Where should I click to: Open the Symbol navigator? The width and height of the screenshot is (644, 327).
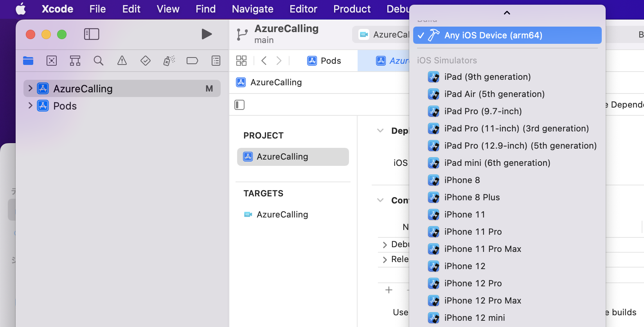point(75,61)
